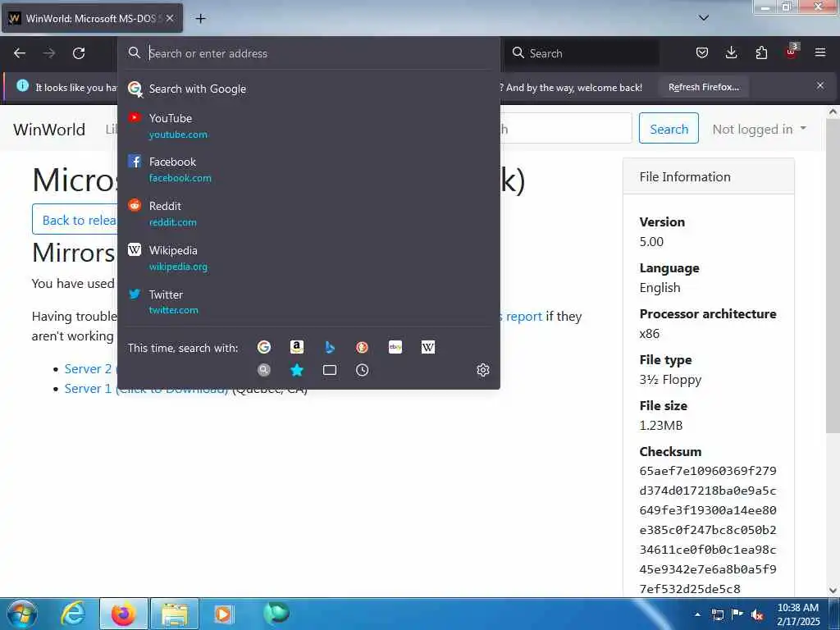Open the Downloads panel
Image resolution: width=840 pixels, height=630 pixels.
(731, 52)
